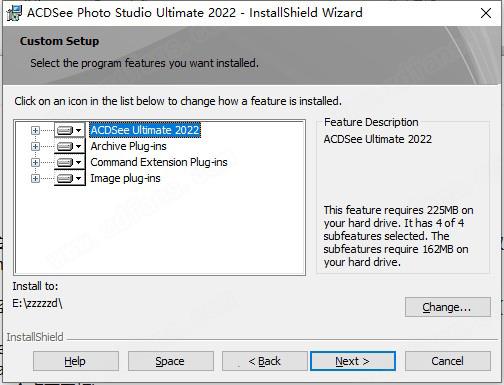Viewport: 504px width, 385px height.
Task: Open the install dropdown arrow for ACDSee Ultimate 2022
Action: (x=79, y=130)
